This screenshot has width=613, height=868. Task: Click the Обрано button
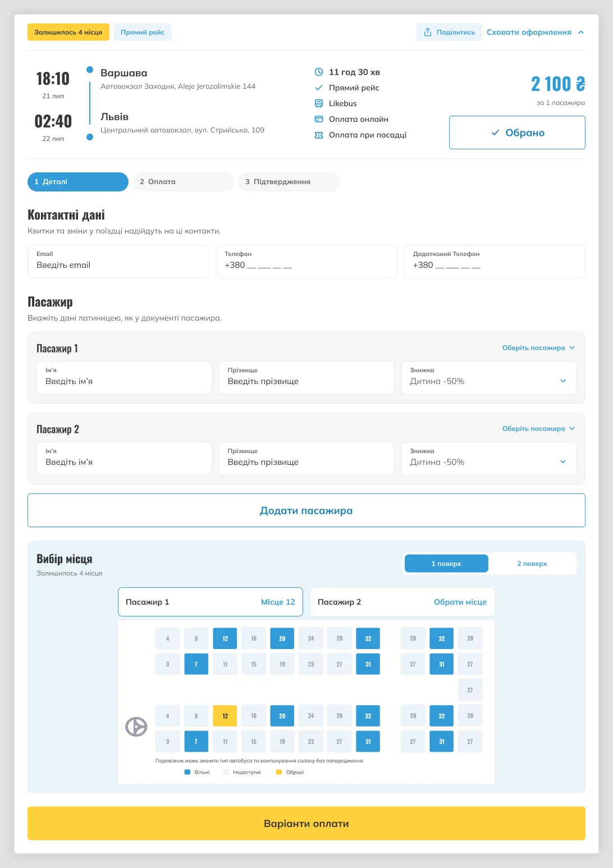pos(517,133)
